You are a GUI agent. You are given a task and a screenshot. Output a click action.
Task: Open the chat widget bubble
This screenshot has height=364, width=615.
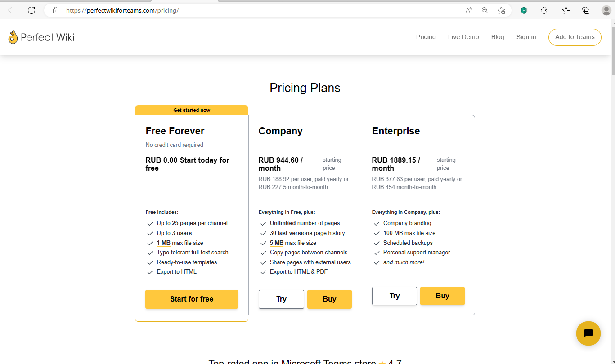coord(588,333)
